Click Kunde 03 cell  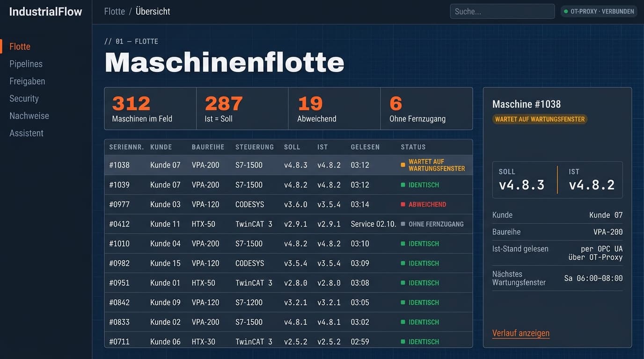165,204
